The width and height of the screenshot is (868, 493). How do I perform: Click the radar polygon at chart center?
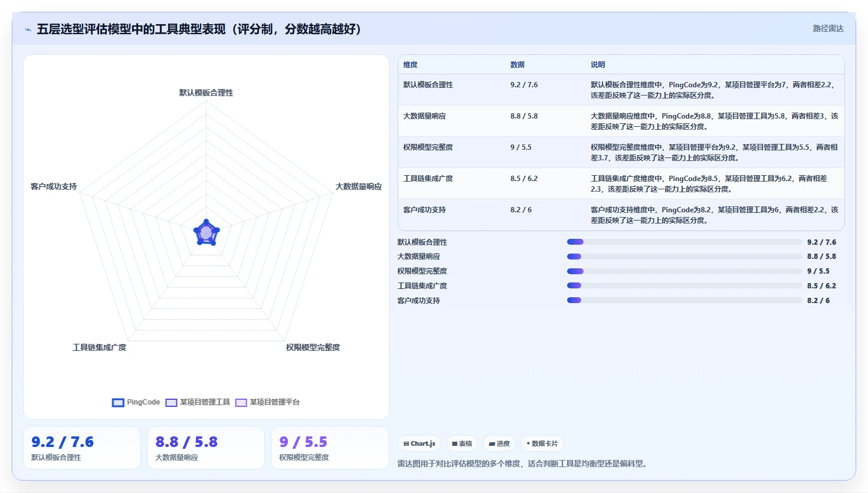pyautogui.click(x=207, y=233)
